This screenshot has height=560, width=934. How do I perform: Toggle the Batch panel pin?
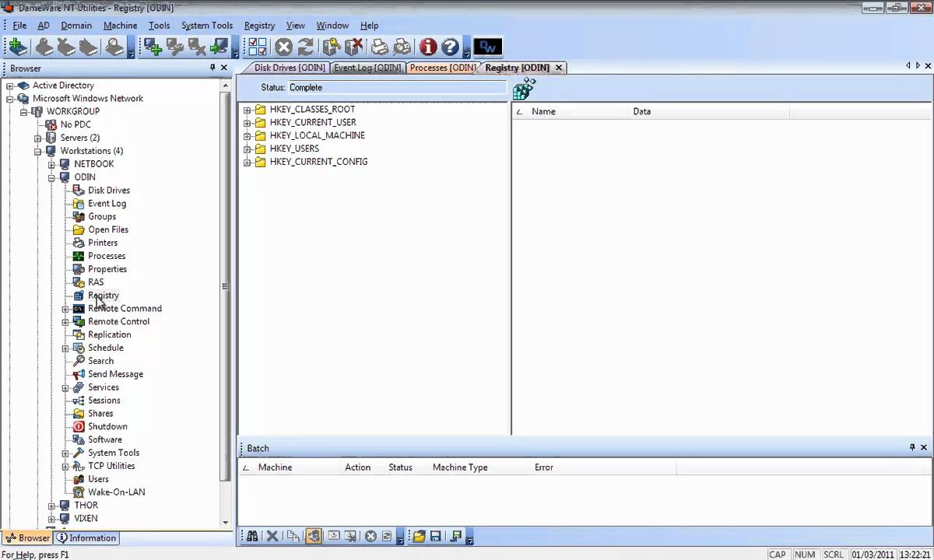(x=912, y=447)
